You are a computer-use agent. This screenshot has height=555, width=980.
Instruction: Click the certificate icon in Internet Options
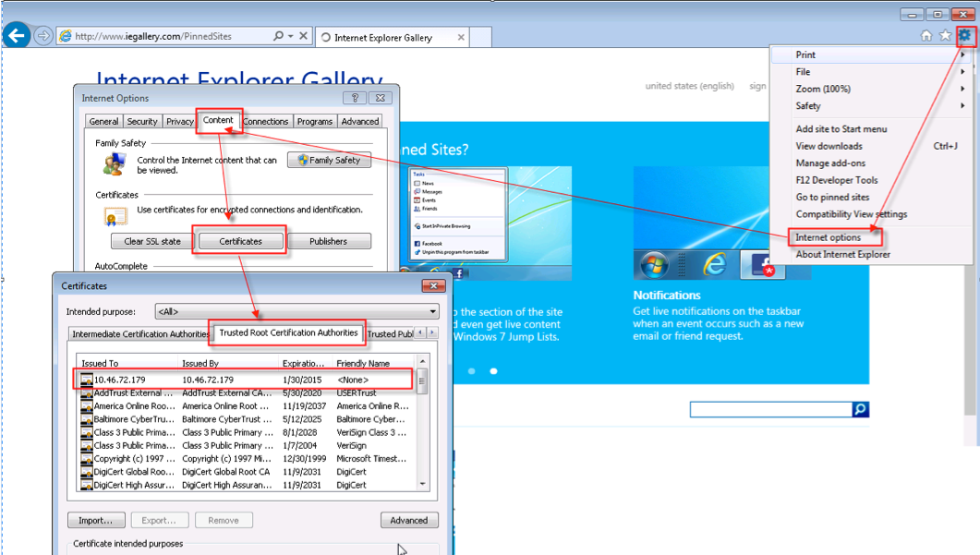pos(115,216)
